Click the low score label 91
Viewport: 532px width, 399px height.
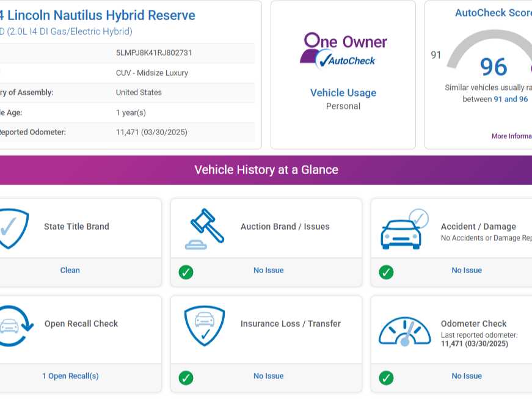[x=435, y=55]
